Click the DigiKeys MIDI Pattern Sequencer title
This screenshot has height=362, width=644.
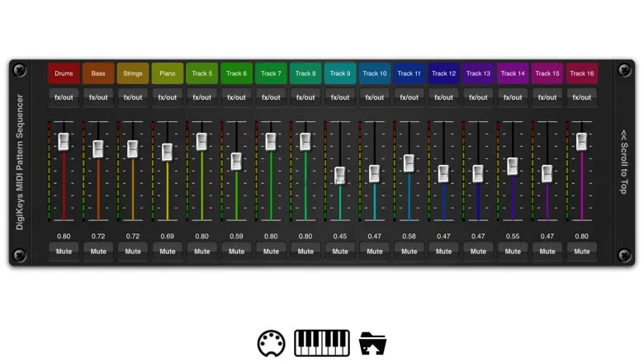click(x=19, y=162)
